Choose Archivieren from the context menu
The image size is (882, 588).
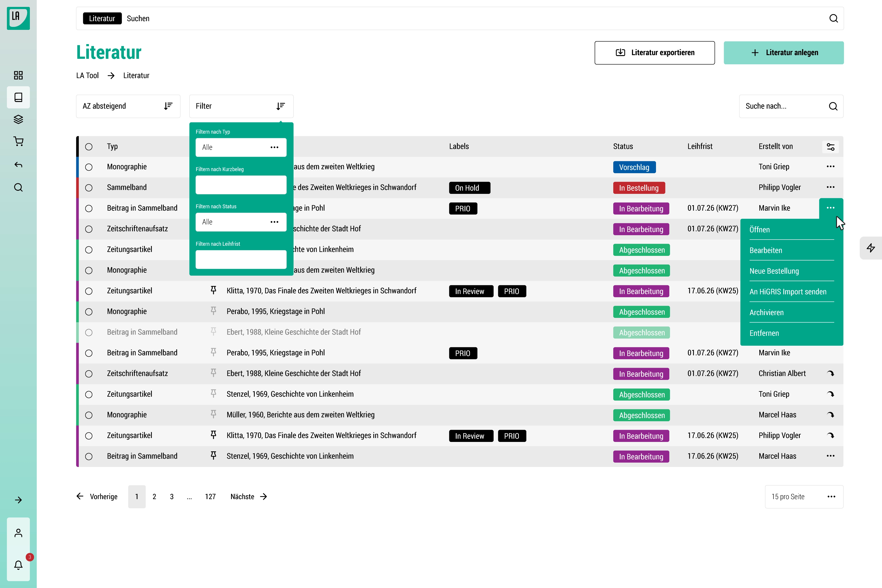(x=766, y=312)
